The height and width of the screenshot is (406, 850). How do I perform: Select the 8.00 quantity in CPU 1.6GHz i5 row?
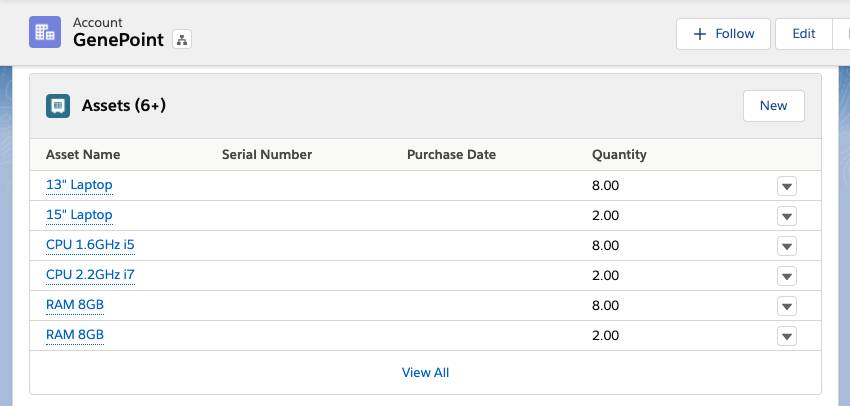[x=606, y=246]
